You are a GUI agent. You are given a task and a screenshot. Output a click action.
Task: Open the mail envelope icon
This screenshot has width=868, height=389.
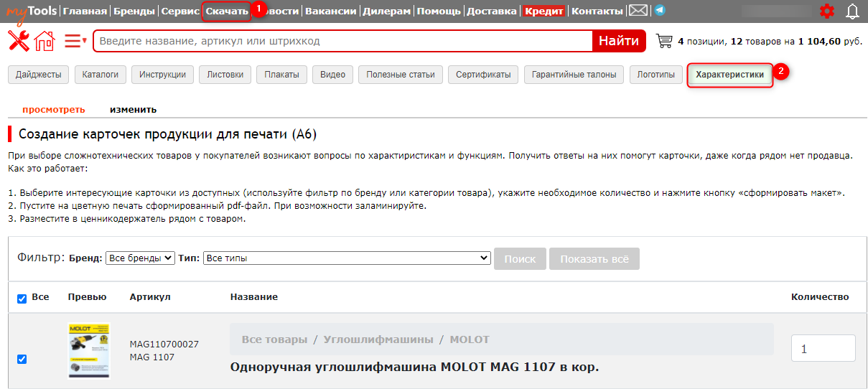tap(638, 11)
